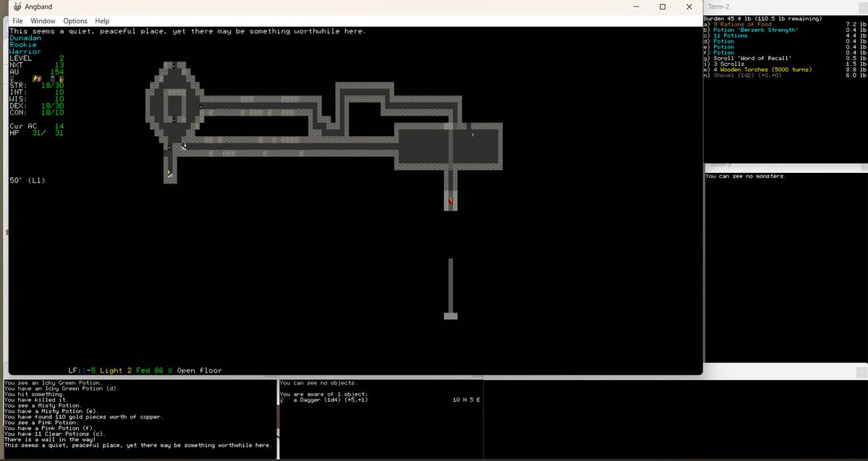Screen dimensions: 868x461
Task: Click the 'Dunadan' race label
Action: click(x=25, y=38)
